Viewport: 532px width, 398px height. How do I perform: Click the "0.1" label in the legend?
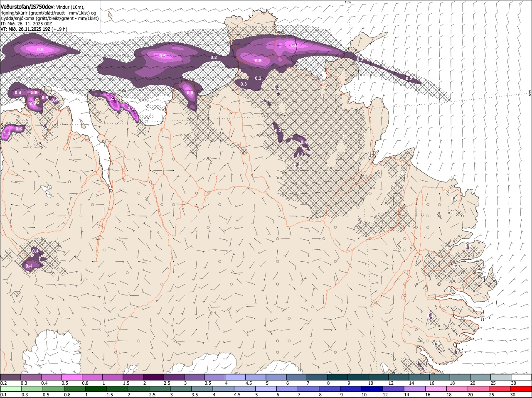(x=3, y=395)
